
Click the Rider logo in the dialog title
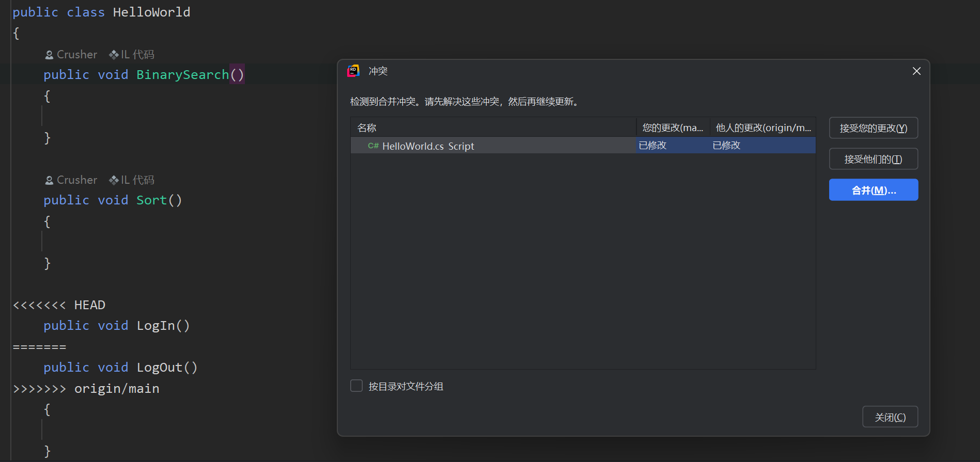[353, 71]
